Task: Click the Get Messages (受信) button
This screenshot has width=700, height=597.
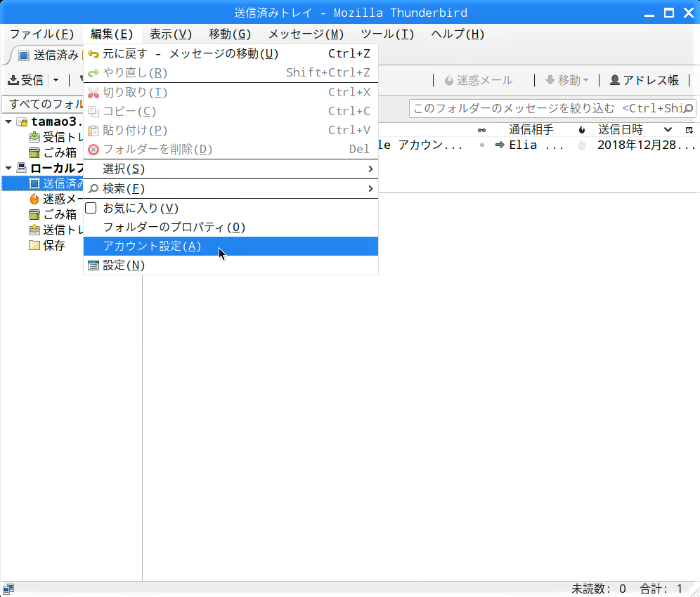Action: coord(26,80)
